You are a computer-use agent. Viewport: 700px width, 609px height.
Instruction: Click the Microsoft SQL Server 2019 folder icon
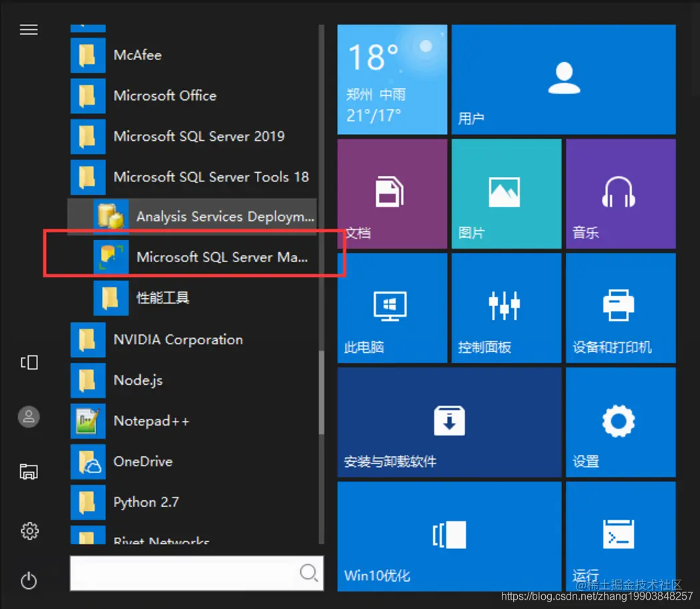(88, 137)
